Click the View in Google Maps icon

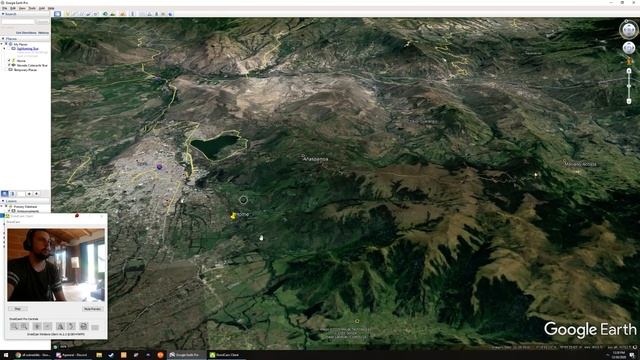coord(163,14)
